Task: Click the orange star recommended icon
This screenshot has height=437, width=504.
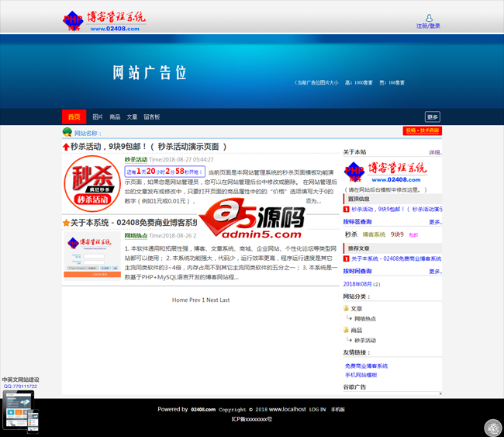Action: [x=66, y=223]
